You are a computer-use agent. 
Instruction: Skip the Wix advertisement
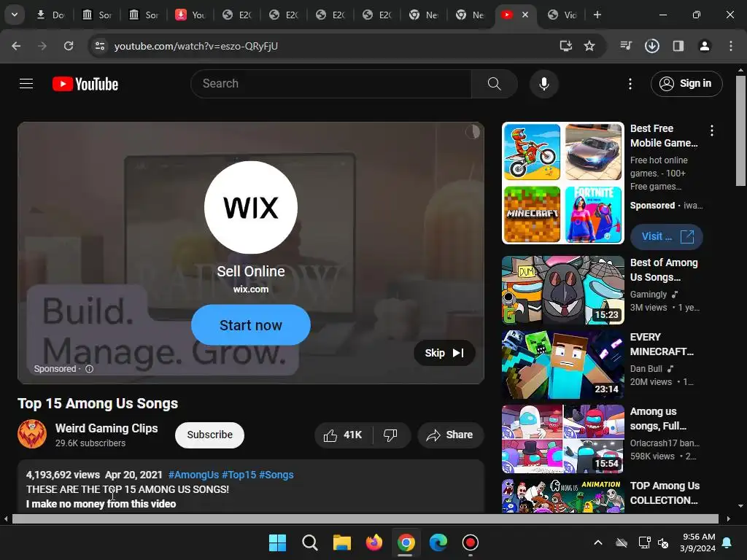444,353
